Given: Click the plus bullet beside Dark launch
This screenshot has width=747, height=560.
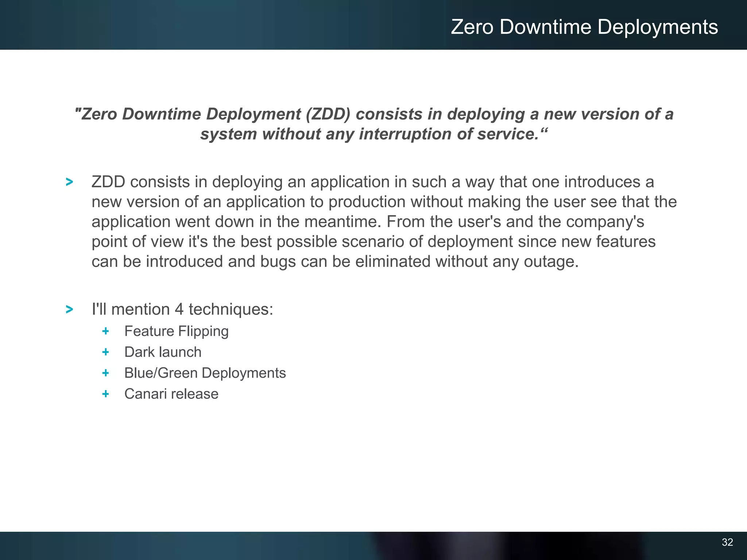Looking at the screenshot, I should click(x=106, y=352).
